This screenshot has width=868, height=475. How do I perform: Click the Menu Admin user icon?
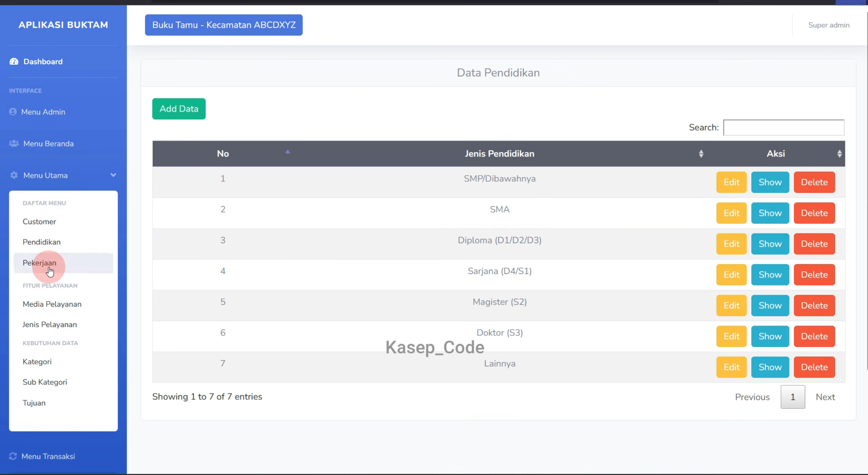(13, 112)
